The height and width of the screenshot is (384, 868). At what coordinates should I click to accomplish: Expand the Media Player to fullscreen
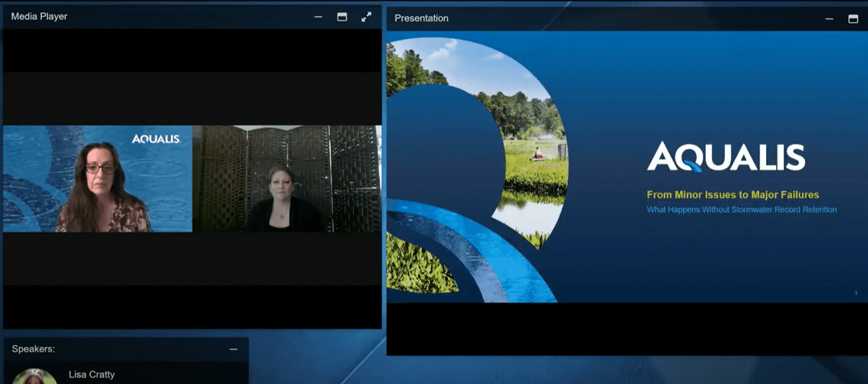point(366,17)
